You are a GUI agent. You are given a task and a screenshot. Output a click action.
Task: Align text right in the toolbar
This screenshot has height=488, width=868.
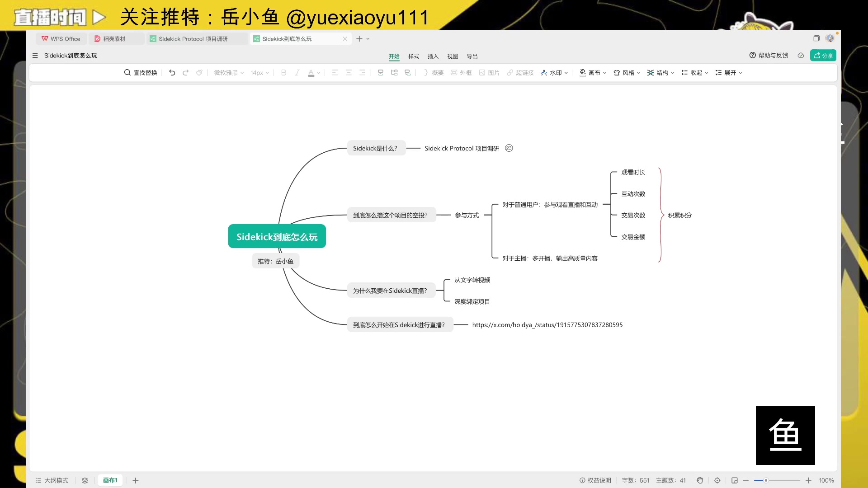click(x=362, y=73)
